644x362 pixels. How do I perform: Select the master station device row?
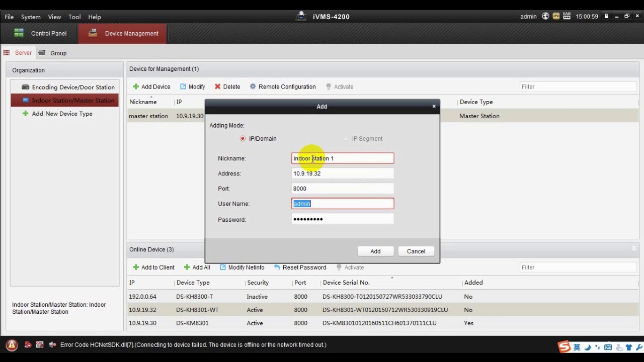pyautogui.click(x=383, y=116)
